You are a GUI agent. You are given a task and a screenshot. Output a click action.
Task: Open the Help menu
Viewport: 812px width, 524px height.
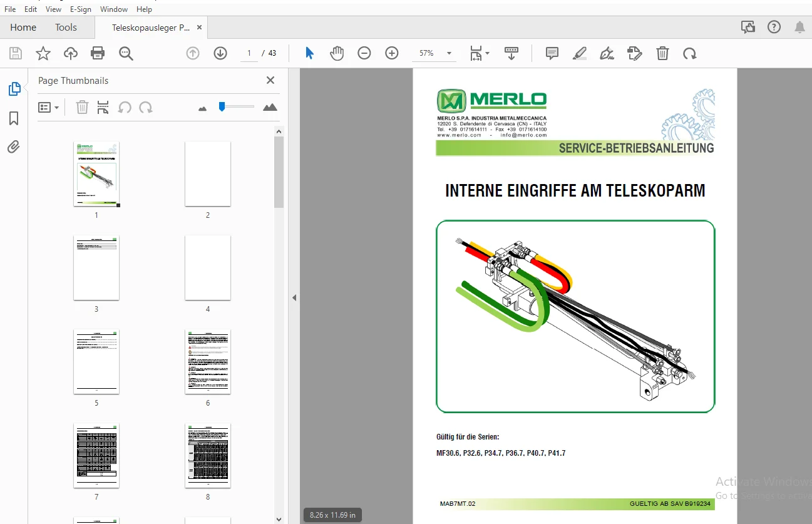coord(144,9)
